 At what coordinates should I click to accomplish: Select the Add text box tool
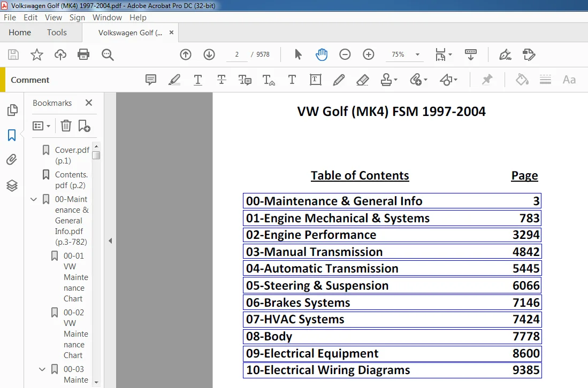pos(315,80)
